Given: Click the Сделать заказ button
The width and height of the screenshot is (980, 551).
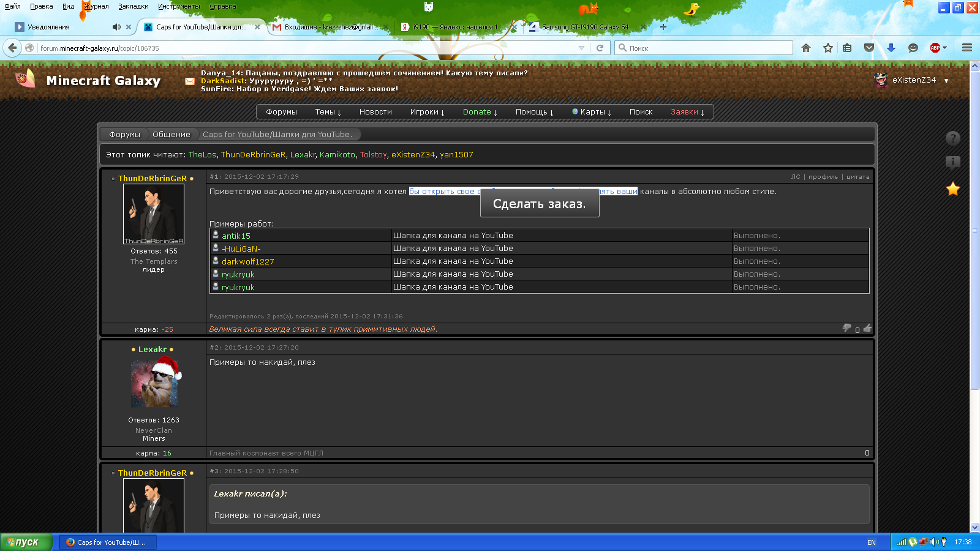Looking at the screenshot, I should 540,204.
